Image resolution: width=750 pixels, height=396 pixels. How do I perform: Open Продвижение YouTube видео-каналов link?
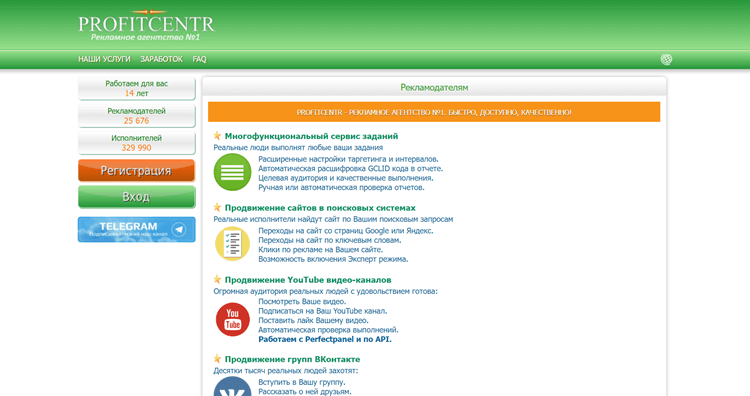point(308,280)
